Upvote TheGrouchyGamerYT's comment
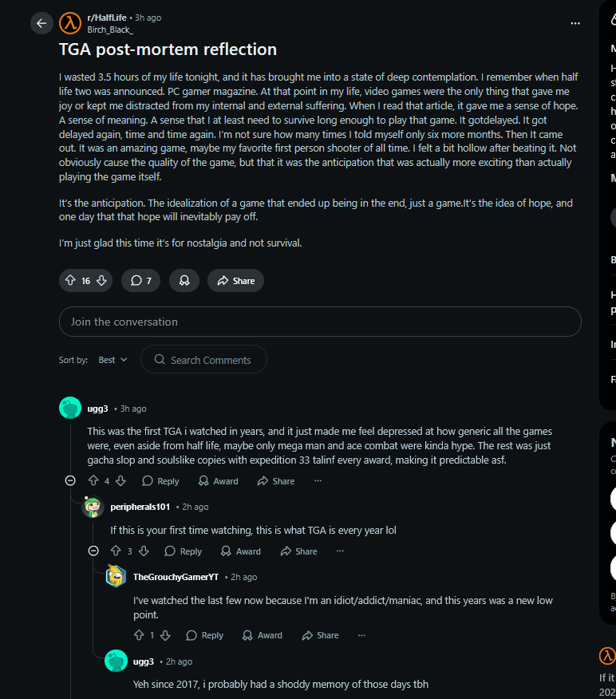 pos(139,635)
